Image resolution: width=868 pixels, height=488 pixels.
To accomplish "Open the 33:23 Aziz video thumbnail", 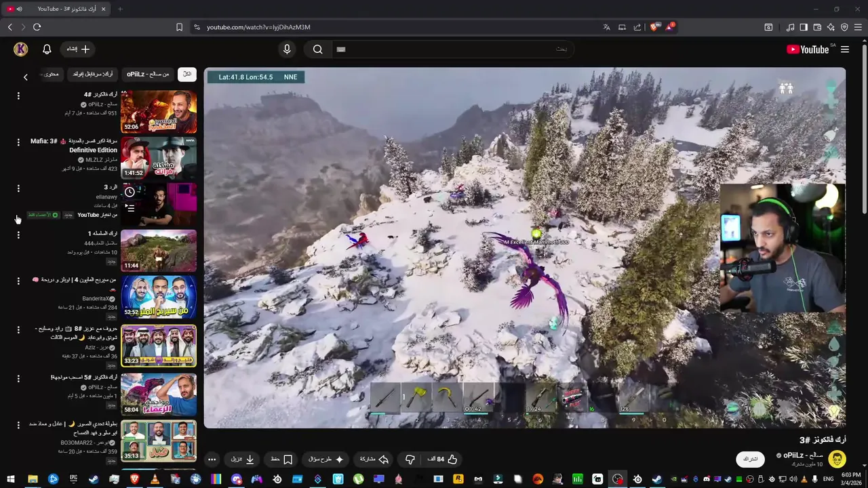I will tap(159, 346).
